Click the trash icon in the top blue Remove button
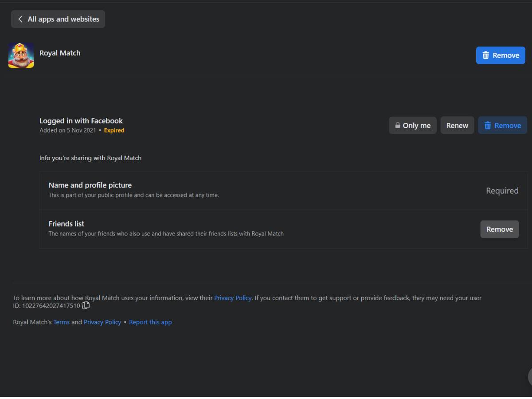Viewport: 532px width, 399px height. (x=486, y=55)
